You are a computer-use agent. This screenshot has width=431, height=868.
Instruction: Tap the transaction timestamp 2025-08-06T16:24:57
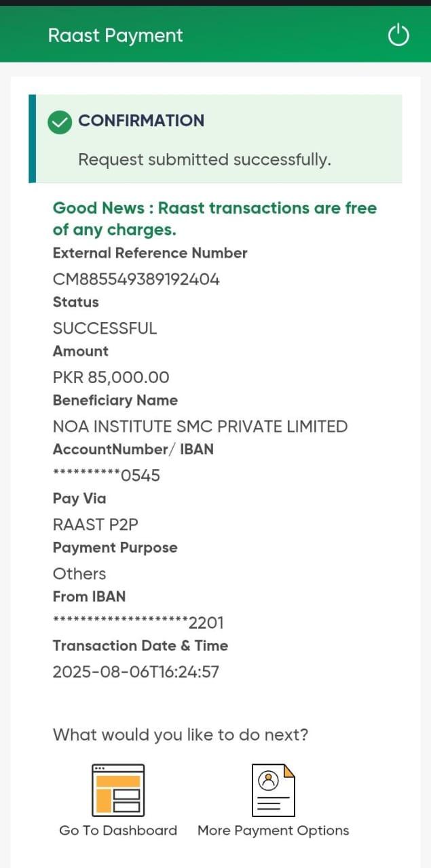[x=136, y=672]
